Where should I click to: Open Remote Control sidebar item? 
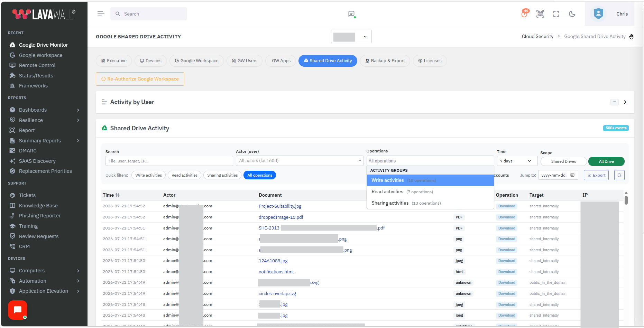coord(37,65)
